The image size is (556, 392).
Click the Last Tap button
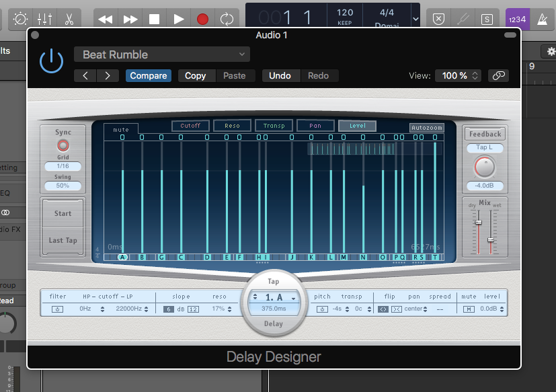tap(63, 240)
